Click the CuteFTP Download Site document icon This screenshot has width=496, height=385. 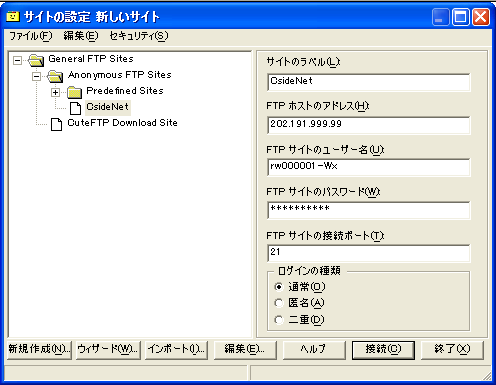(56, 124)
